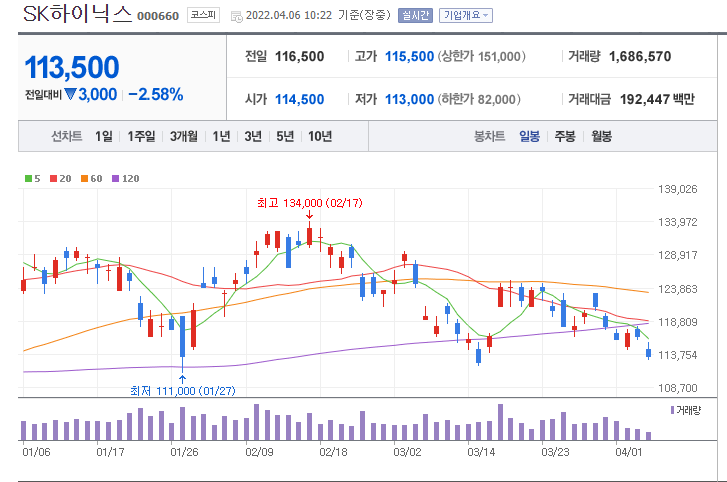Click the 133,972 price axis label

pos(677,222)
